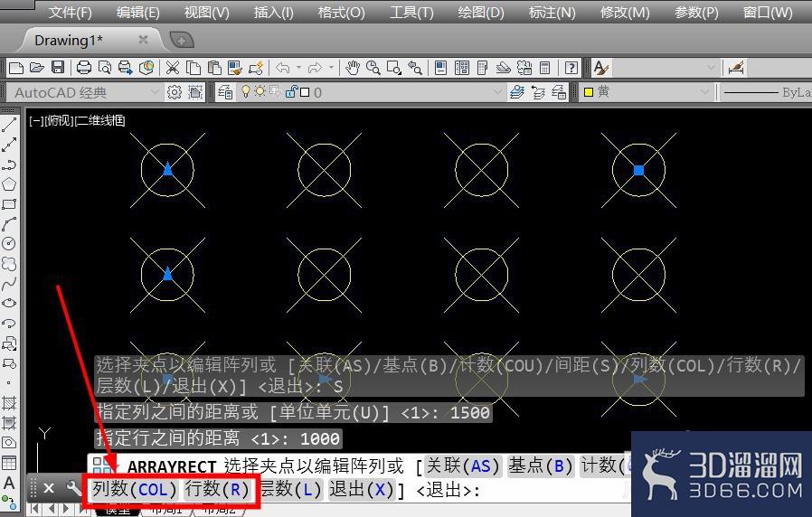Open Workspace Settings gear icon
Screen dimensions: 812x517
coord(175,92)
